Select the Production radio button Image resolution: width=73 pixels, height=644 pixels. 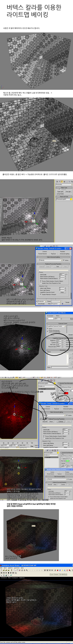pos(37,301)
